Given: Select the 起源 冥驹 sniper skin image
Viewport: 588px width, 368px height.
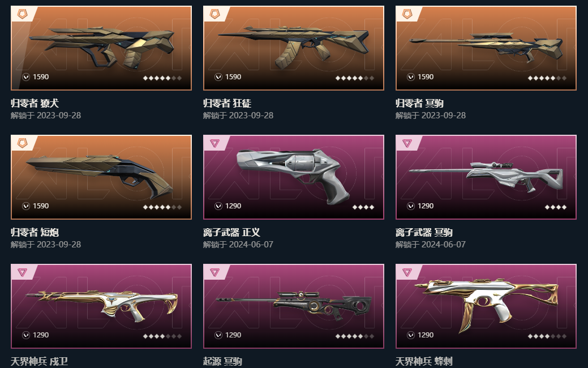Looking at the screenshot, I should (294, 306).
